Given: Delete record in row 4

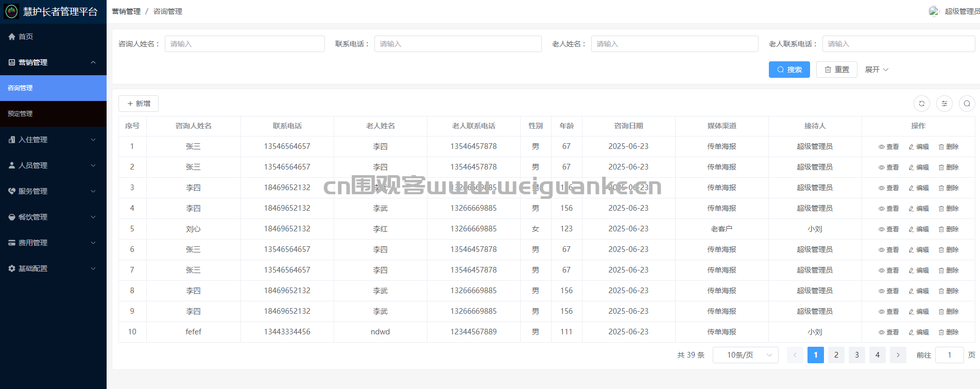Looking at the screenshot, I should pyautogui.click(x=949, y=209).
